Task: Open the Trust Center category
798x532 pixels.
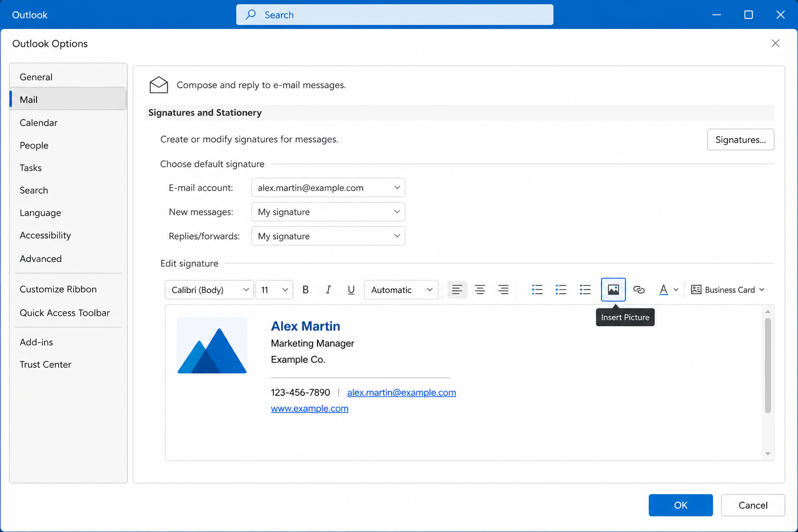Action: point(68,364)
